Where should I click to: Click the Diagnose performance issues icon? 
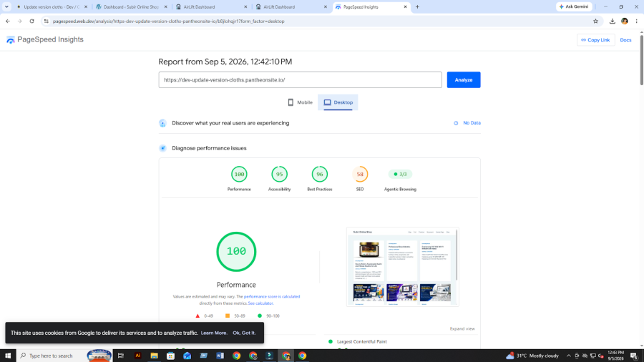pos(162,148)
